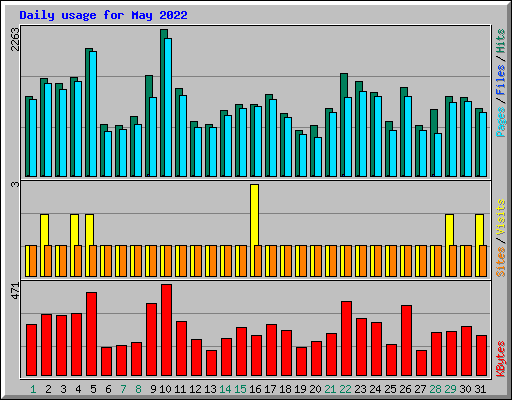Click the visits axis value 3
Screen dimensions: 512x400
[15, 184]
